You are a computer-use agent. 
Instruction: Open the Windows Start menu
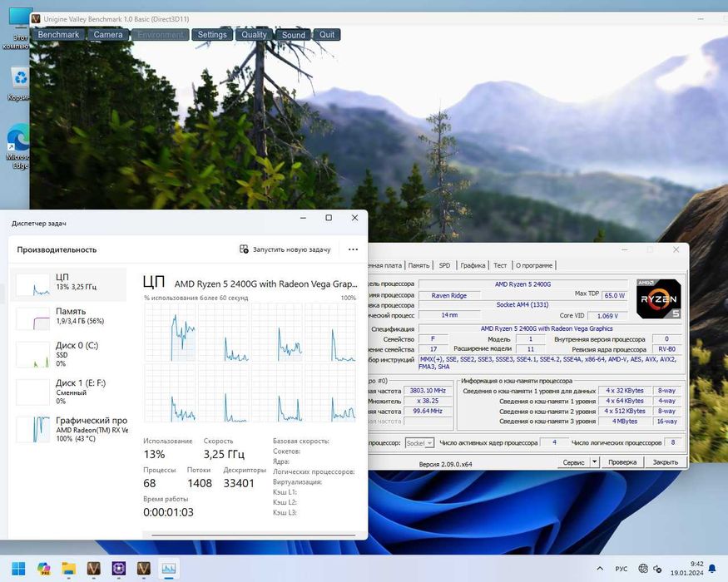click(18, 568)
